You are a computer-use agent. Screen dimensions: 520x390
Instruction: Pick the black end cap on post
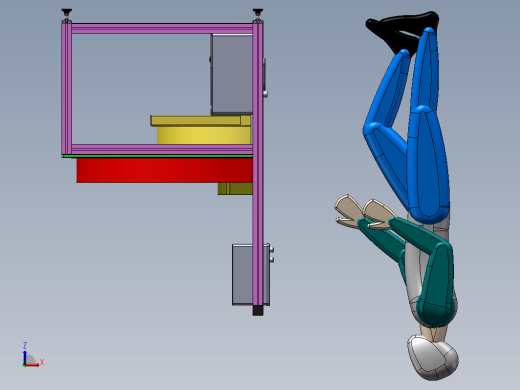258,311
